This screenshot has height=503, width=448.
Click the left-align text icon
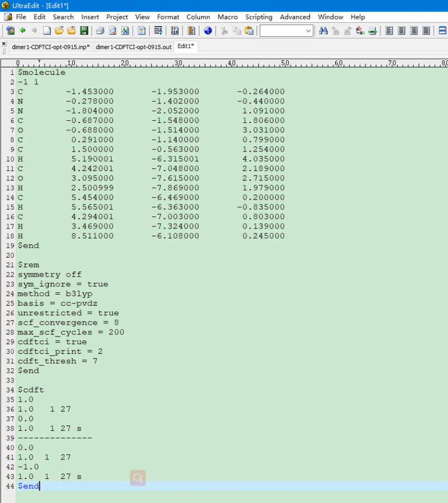(x=389, y=31)
